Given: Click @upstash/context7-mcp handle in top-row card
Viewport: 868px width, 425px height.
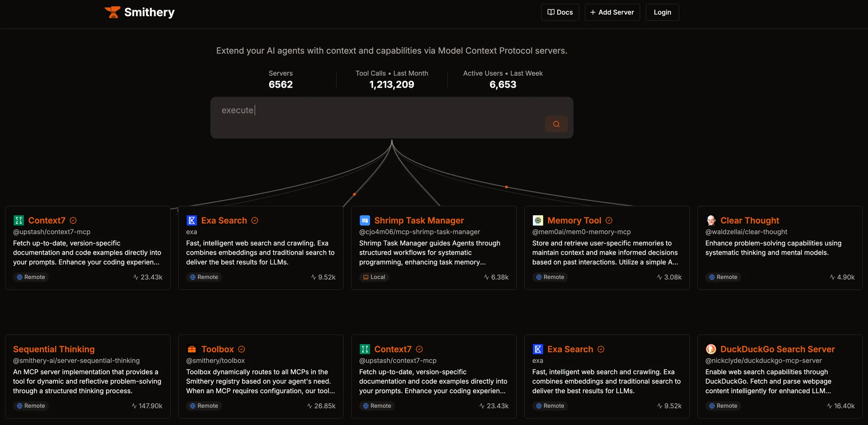Looking at the screenshot, I should click(52, 232).
